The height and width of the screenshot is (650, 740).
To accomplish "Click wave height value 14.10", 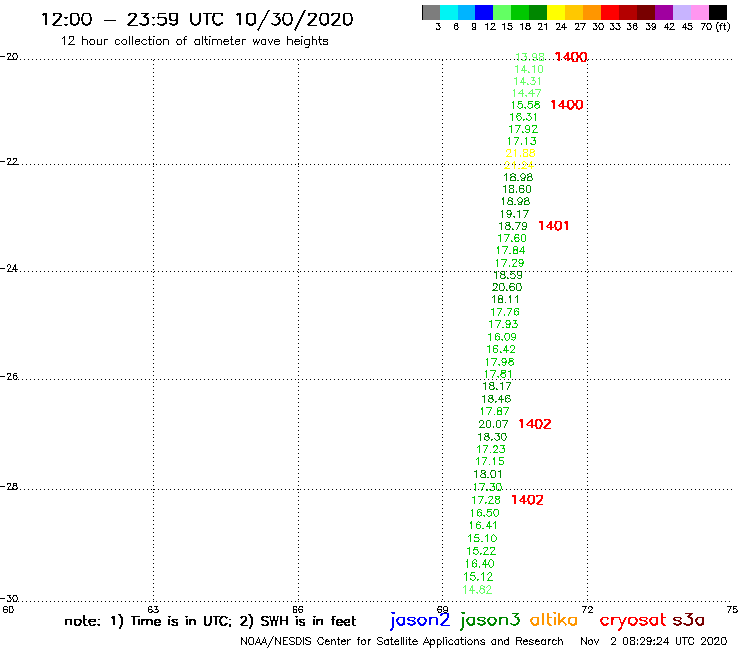I will [529, 69].
